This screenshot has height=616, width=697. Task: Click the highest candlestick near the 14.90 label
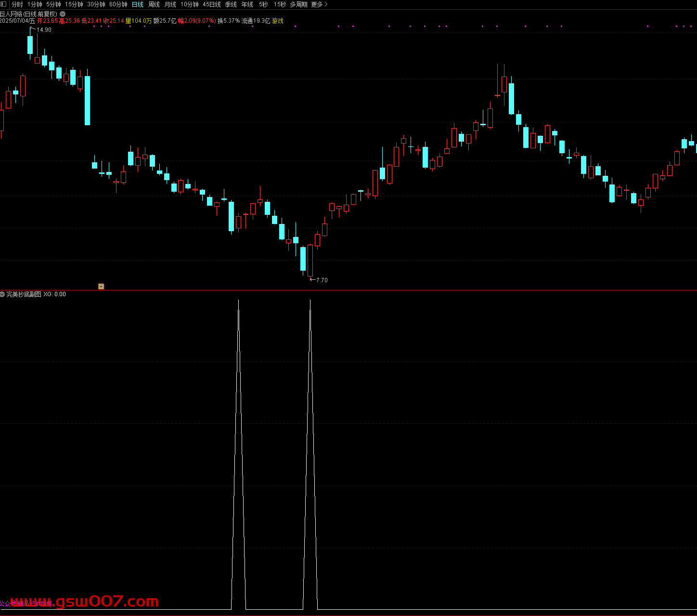coord(30,45)
